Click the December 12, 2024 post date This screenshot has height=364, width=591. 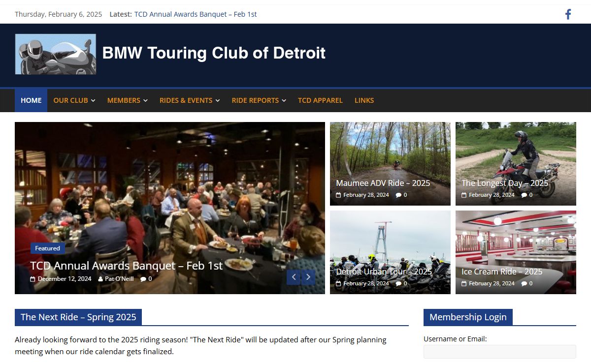click(x=65, y=279)
